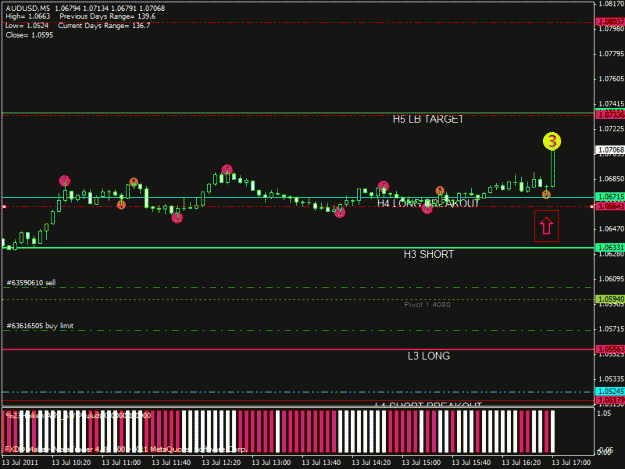Select the '13 Jul 15:40' time label
Screen dimensions: 625x469
pyautogui.click(x=471, y=463)
